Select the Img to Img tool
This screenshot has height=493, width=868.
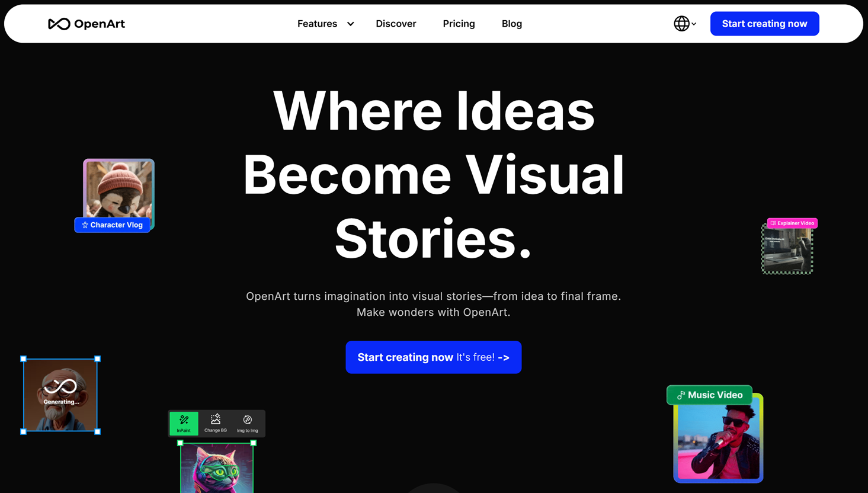pyautogui.click(x=248, y=423)
